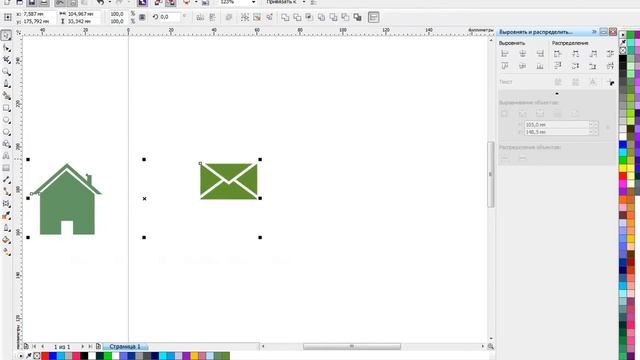Select the Rectangle tool
The image size is (640, 360).
click(x=6, y=108)
